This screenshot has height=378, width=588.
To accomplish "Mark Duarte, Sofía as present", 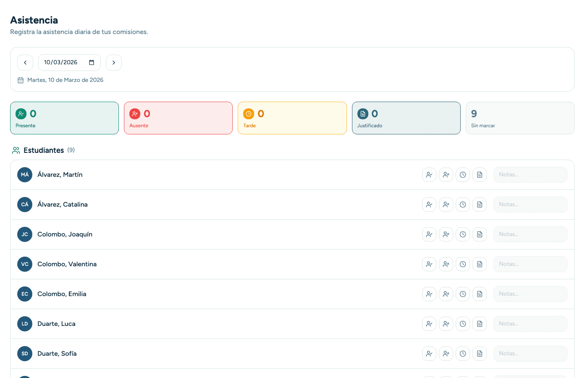I will 429,354.
